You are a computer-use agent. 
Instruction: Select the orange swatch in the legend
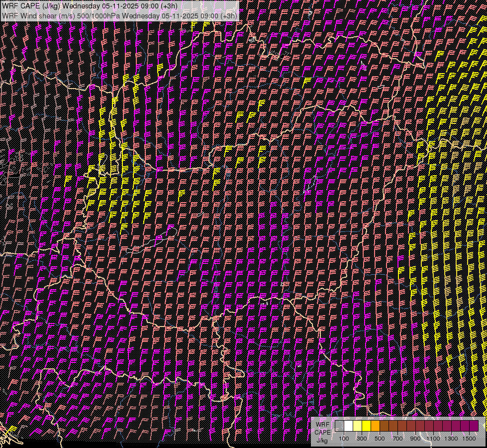point(375,426)
